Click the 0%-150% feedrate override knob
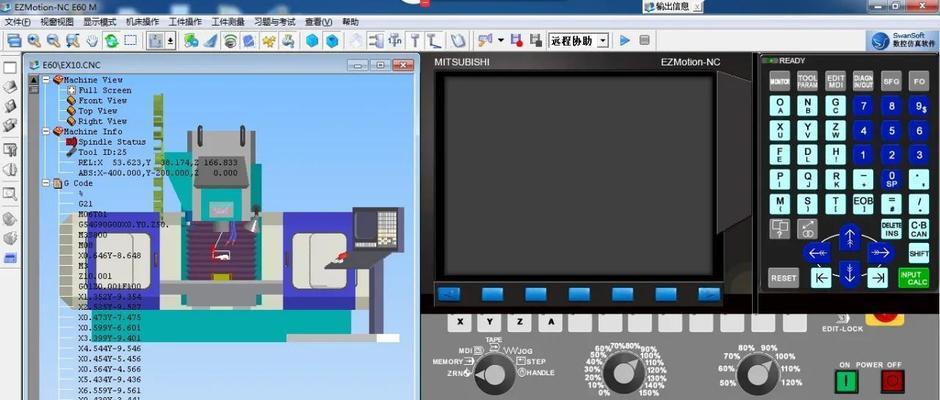 click(x=623, y=373)
